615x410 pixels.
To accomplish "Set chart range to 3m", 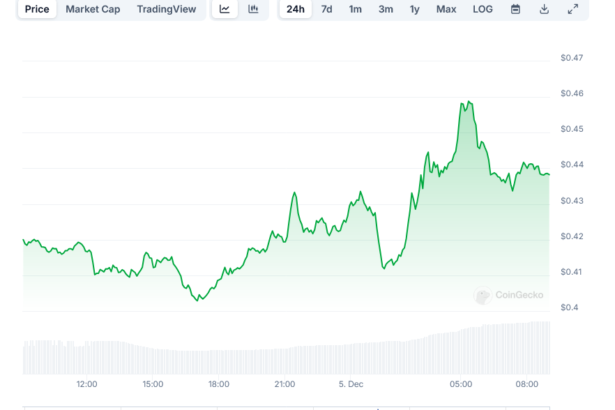I will point(385,9).
